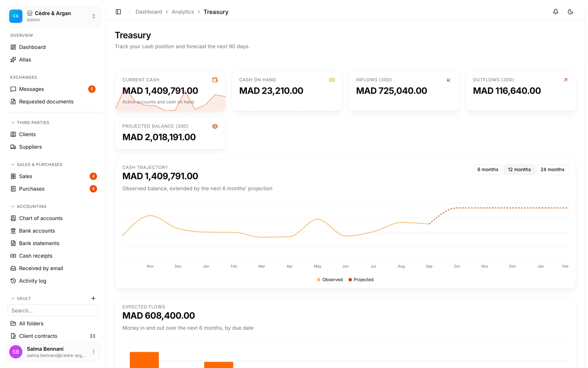Open Messages in the sidebar
588x368 pixels.
[x=53, y=89]
